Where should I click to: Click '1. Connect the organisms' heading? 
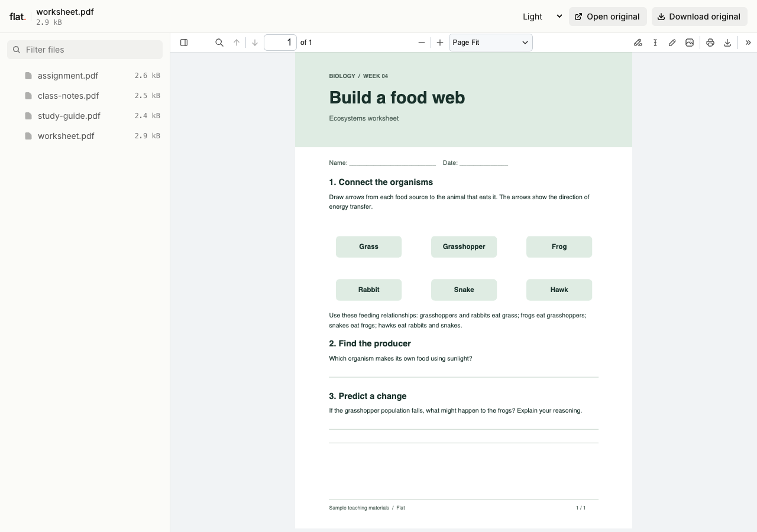[x=381, y=182]
